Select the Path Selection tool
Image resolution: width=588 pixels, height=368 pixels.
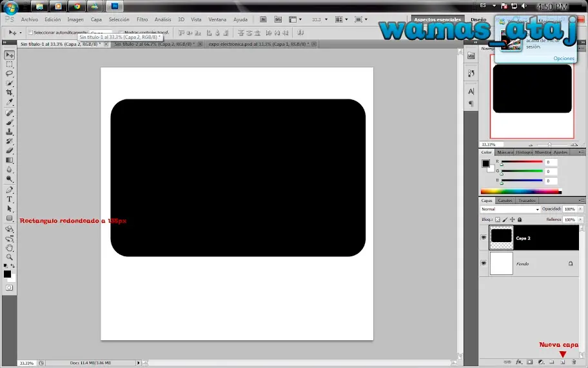[x=10, y=209]
